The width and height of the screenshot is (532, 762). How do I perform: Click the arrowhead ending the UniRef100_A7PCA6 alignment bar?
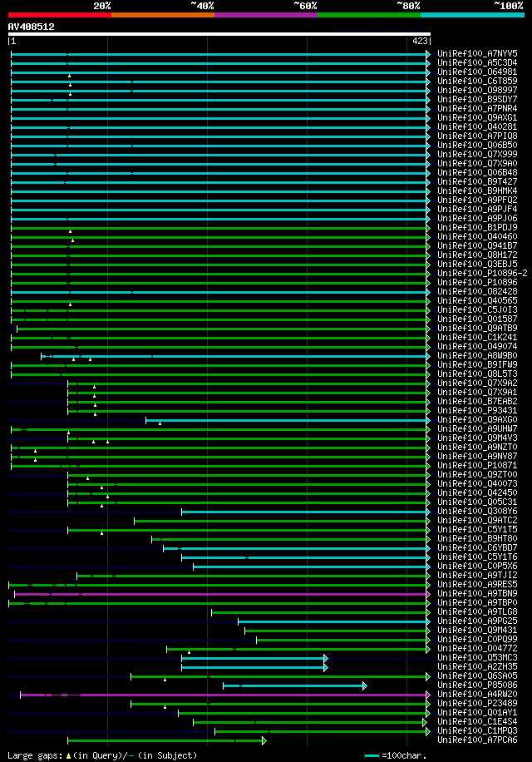(x=264, y=740)
